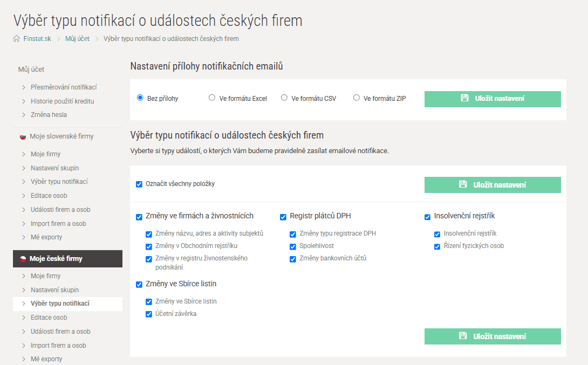Screen dimensions: 588x365
Task: Click the disk icon on bottom Uložit nastavení button
Action: point(463,336)
